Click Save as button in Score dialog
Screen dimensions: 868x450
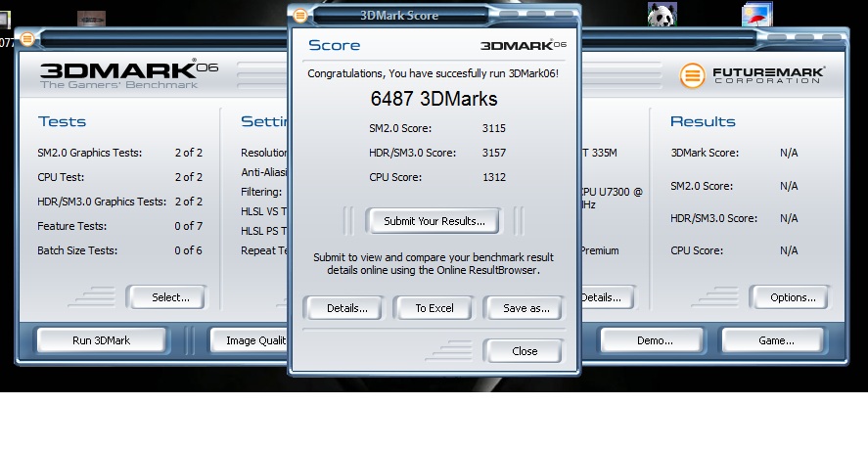click(524, 308)
